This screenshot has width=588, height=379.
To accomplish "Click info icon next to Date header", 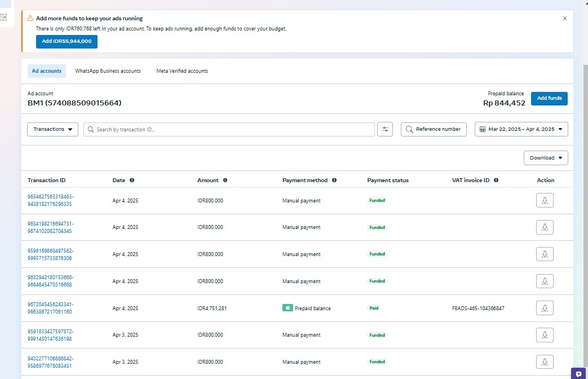I will (132, 180).
